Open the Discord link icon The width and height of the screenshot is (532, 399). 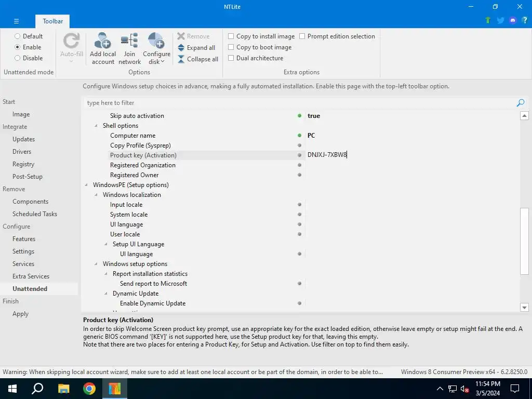click(x=513, y=20)
